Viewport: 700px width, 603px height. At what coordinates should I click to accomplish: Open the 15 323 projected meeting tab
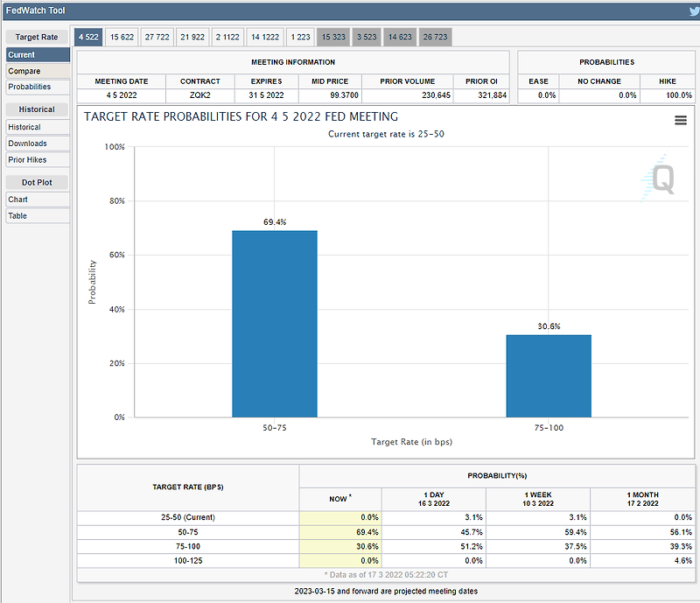333,37
